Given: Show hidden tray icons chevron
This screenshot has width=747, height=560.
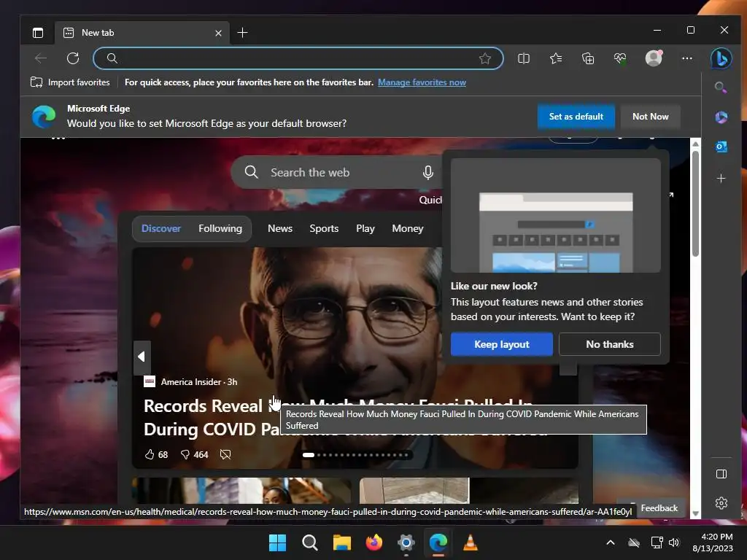Looking at the screenshot, I should click(611, 542).
